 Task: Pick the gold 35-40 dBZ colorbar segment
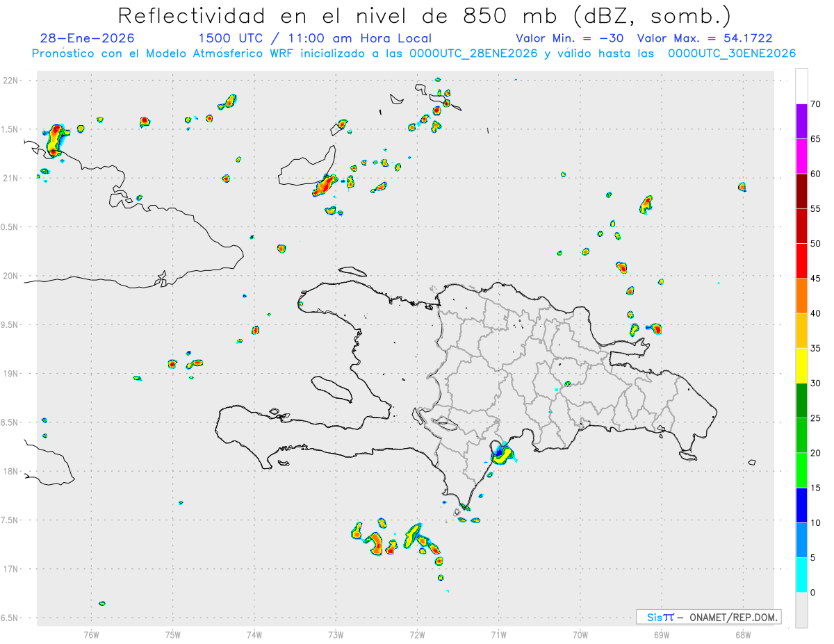pyautogui.click(x=802, y=331)
